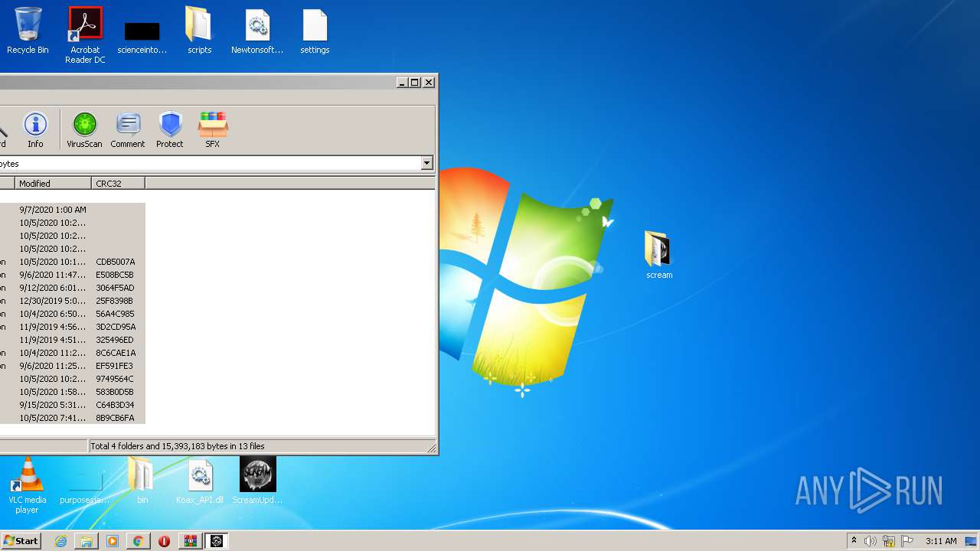This screenshot has width=980, height=551.
Task: Click the SFX toolbar icon
Action: pos(213,129)
